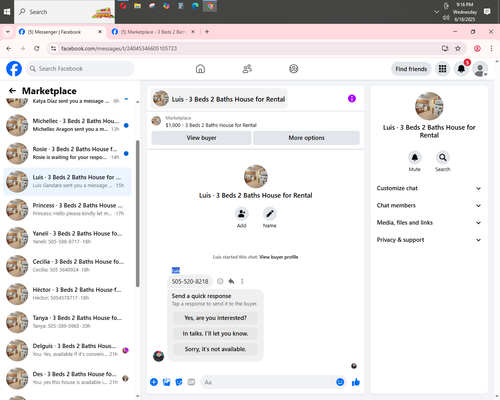Open the account profile avatar menu

pyautogui.click(x=480, y=69)
